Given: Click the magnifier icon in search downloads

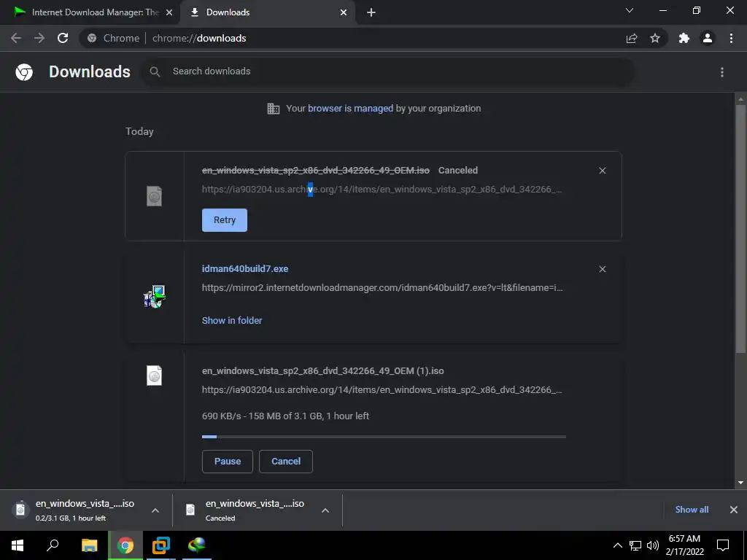Looking at the screenshot, I should point(155,71).
